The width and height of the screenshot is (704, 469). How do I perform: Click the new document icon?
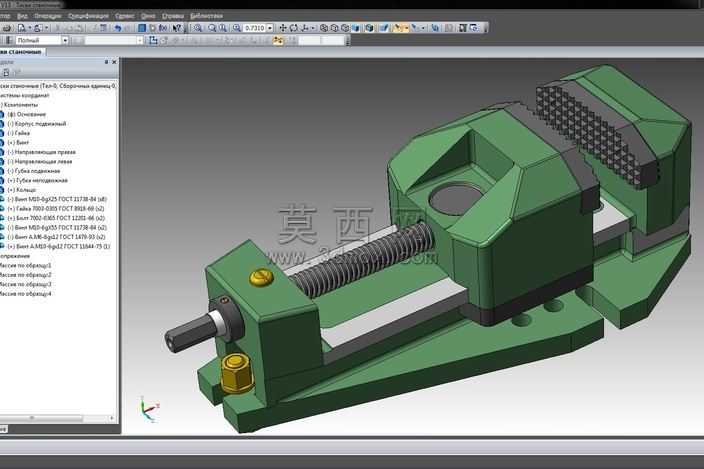[x=21, y=28]
